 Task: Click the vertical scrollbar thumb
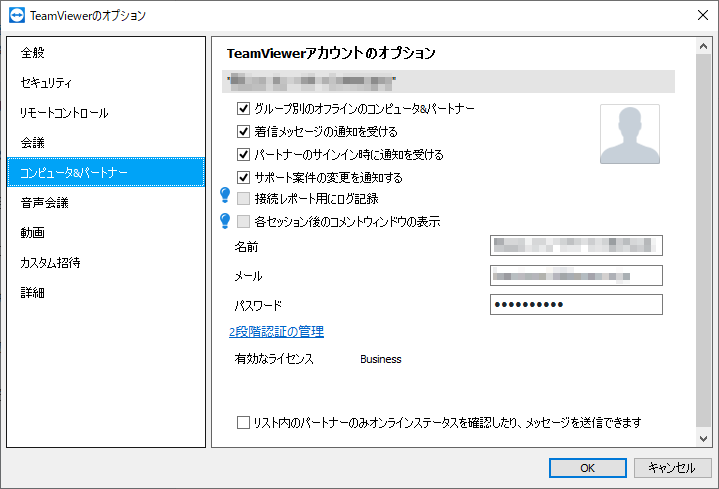point(703,240)
